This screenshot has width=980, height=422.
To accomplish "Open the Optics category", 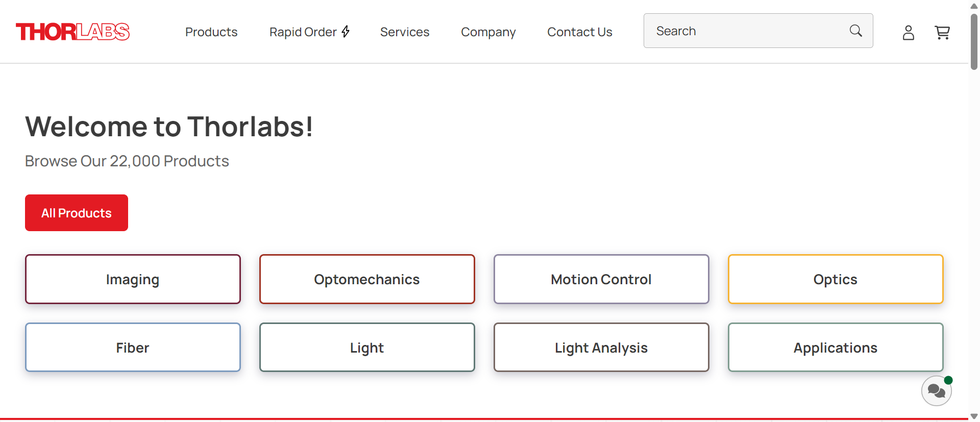I will pos(836,279).
